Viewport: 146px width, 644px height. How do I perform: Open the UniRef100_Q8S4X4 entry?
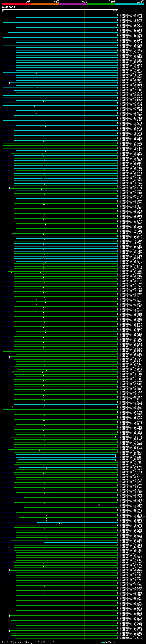(131, 404)
